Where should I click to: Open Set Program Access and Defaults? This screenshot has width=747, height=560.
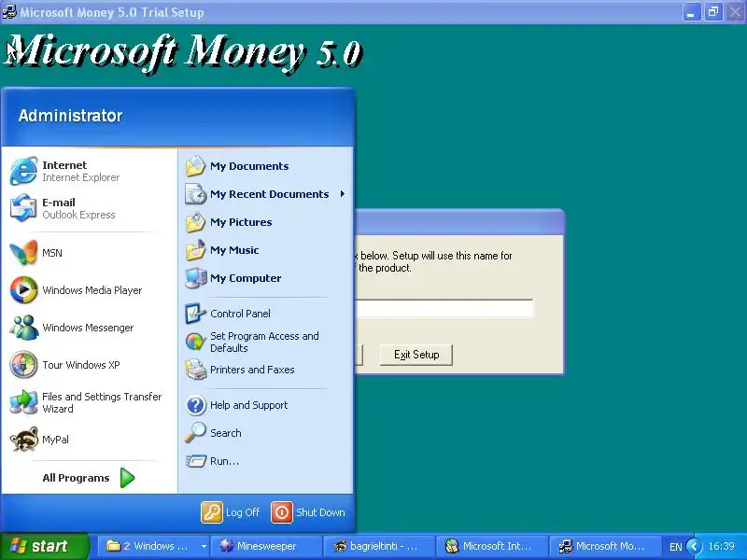coord(266,342)
